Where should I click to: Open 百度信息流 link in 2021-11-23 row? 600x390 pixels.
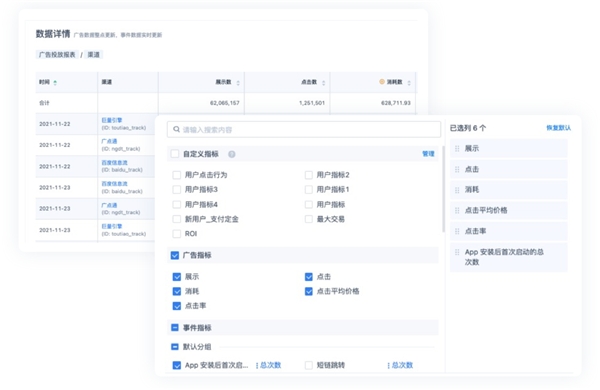(114, 184)
